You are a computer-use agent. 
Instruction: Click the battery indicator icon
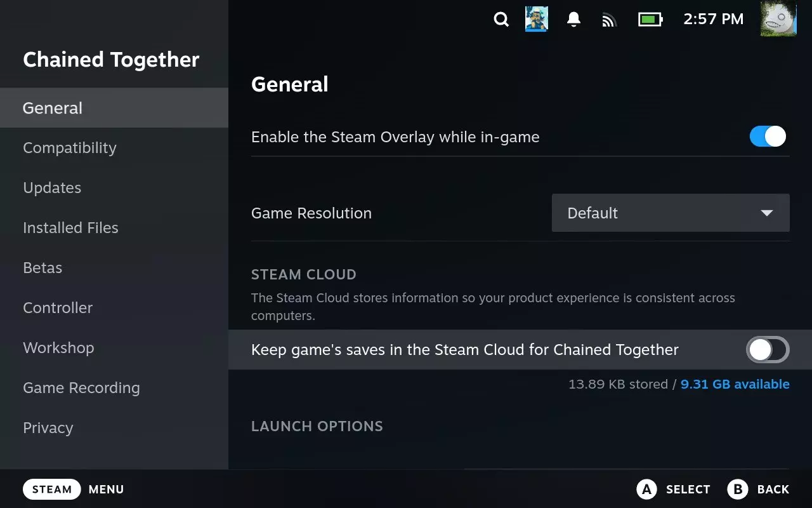tap(650, 20)
